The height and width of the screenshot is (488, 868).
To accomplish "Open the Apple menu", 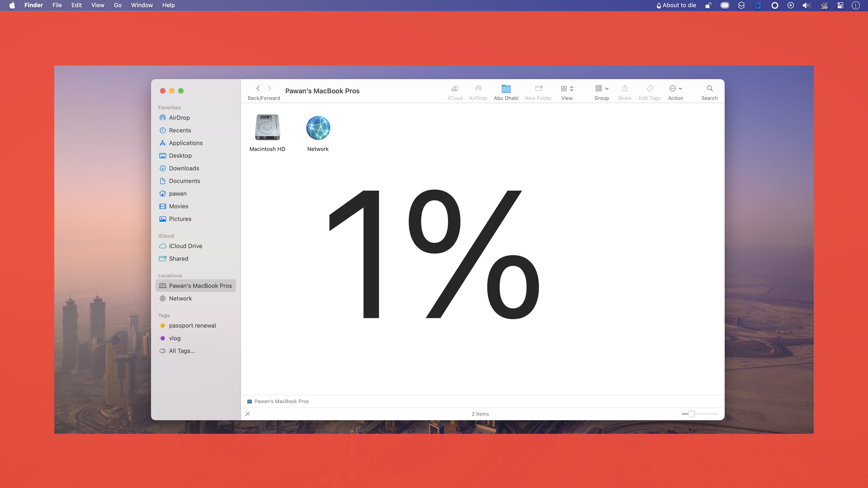I will click(x=12, y=5).
